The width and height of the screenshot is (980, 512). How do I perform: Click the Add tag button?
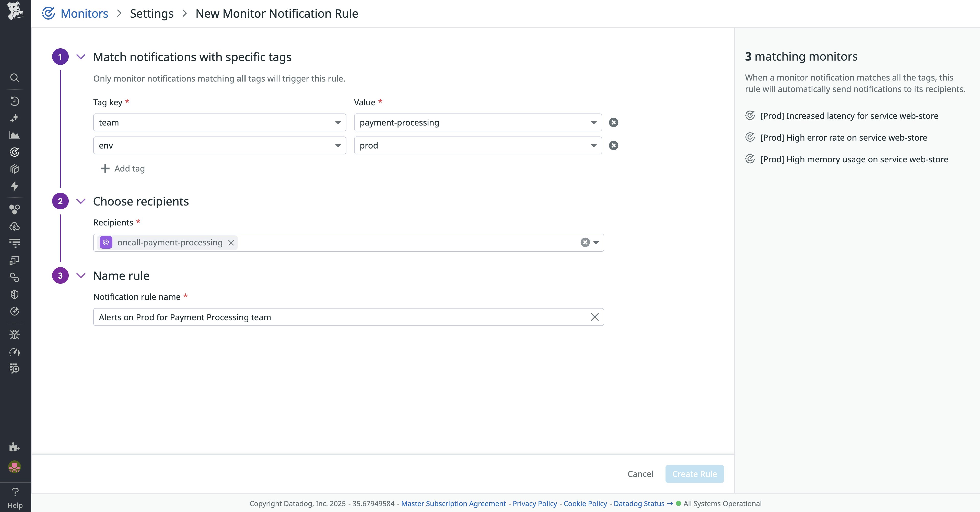(x=123, y=168)
